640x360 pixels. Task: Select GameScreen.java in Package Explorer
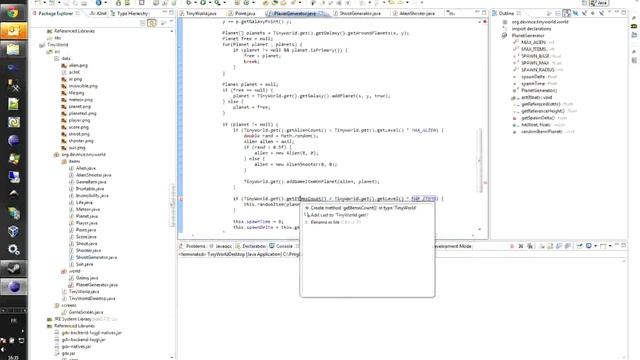(x=83, y=312)
